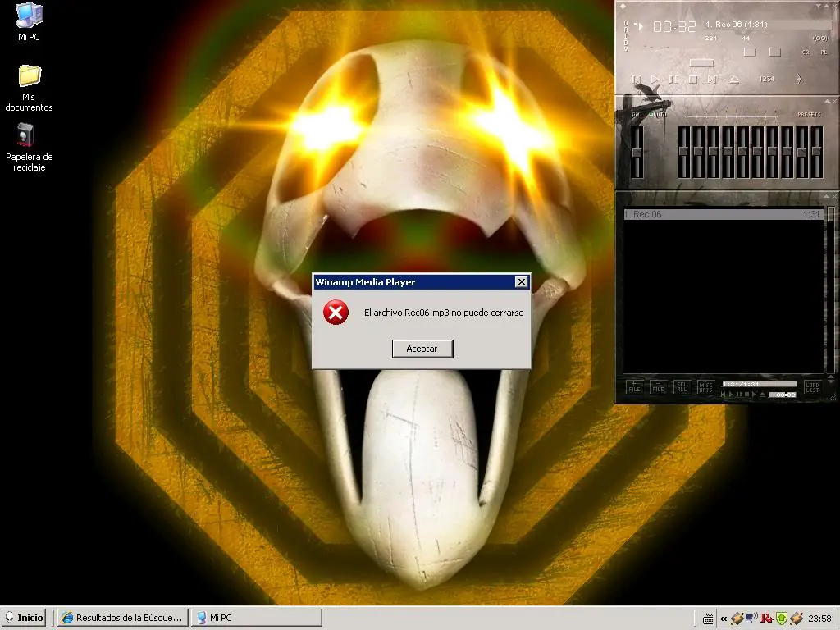Open the Recycle Bin desktop icon
Image resolution: width=840 pixels, height=630 pixels.
29,148
